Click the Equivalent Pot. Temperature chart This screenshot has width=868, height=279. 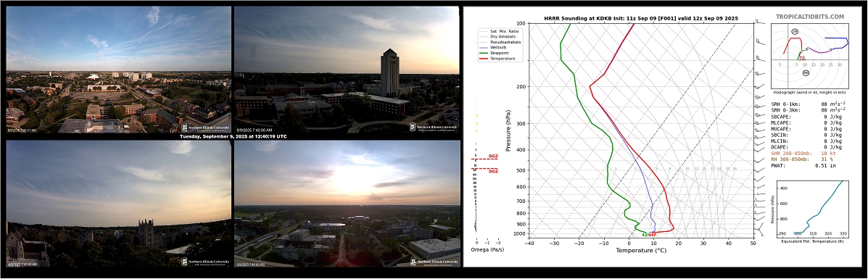(811, 207)
